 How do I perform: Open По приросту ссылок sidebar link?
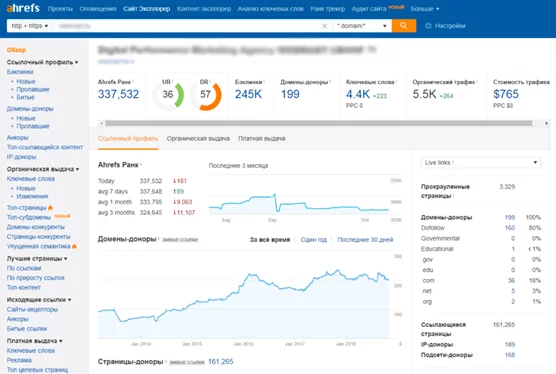[35, 278]
